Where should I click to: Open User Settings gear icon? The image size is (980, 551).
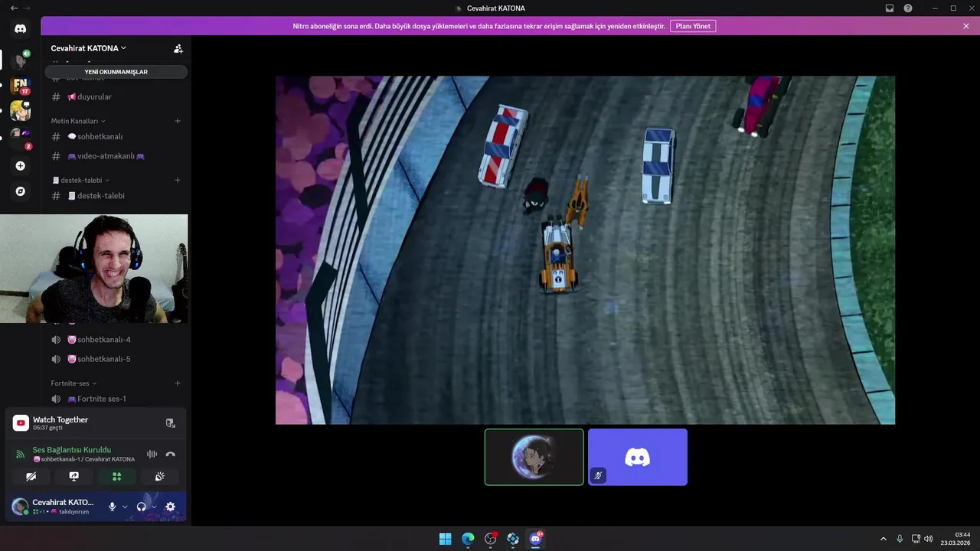tap(170, 507)
